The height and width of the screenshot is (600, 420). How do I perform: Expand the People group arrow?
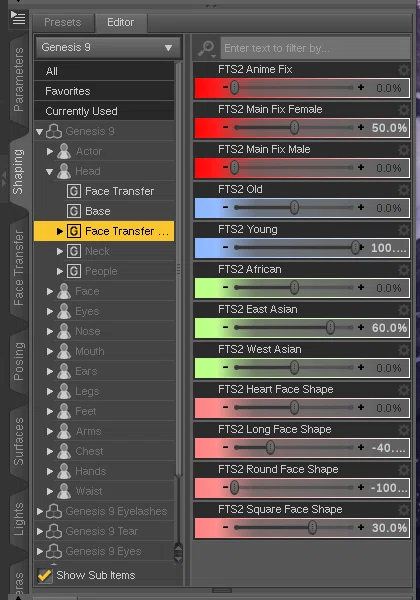60,271
